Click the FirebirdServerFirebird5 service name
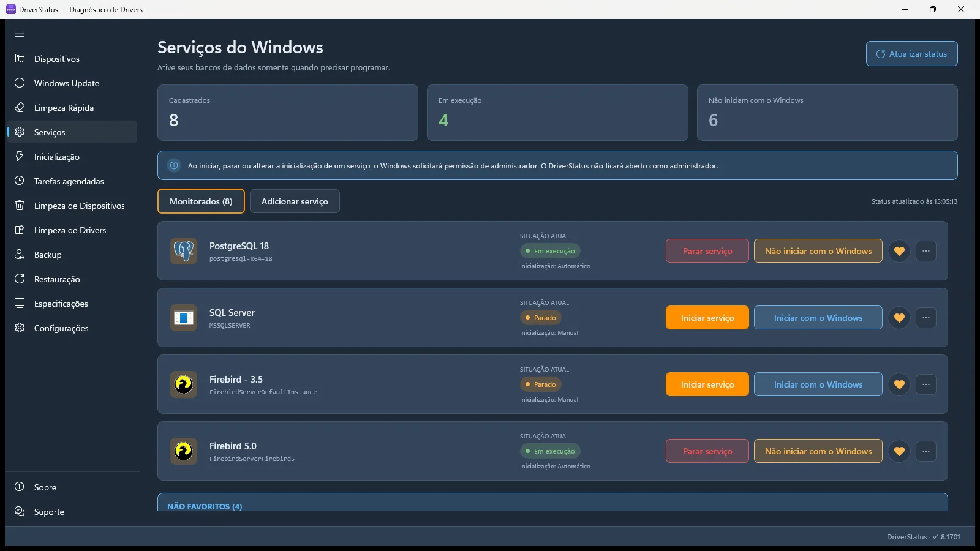This screenshot has width=980, height=551. tap(252, 459)
